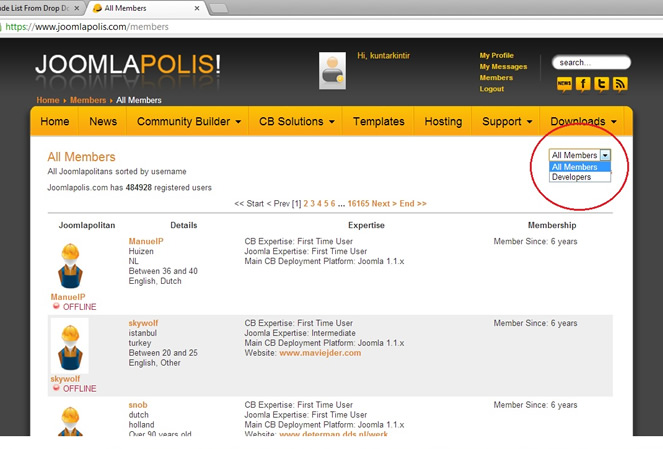
Task: Open the Templates menu item
Action: pyautogui.click(x=378, y=122)
